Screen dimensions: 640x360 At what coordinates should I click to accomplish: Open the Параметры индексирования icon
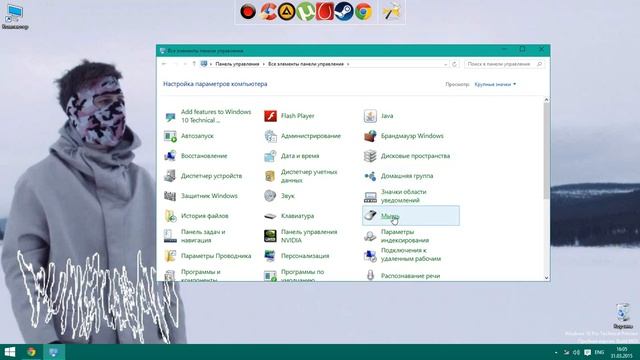click(x=370, y=236)
